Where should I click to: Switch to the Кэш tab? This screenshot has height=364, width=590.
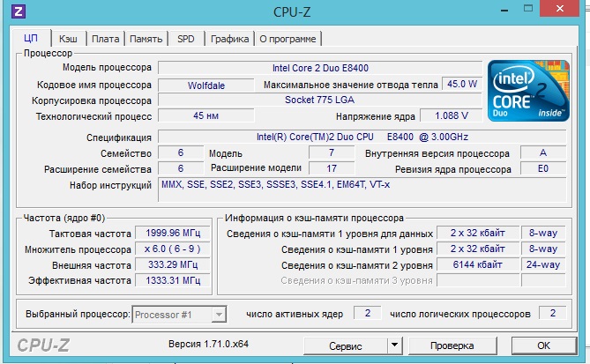click(x=68, y=39)
